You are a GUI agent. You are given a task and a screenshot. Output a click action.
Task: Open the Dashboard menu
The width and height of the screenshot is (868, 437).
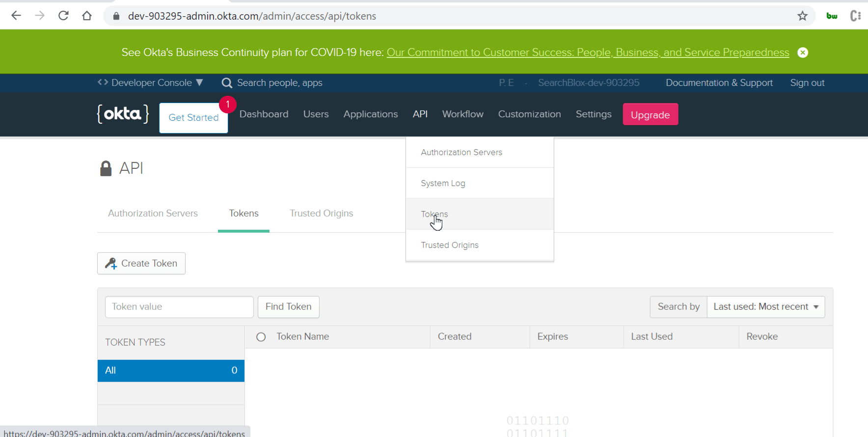(x=264, y=114)
